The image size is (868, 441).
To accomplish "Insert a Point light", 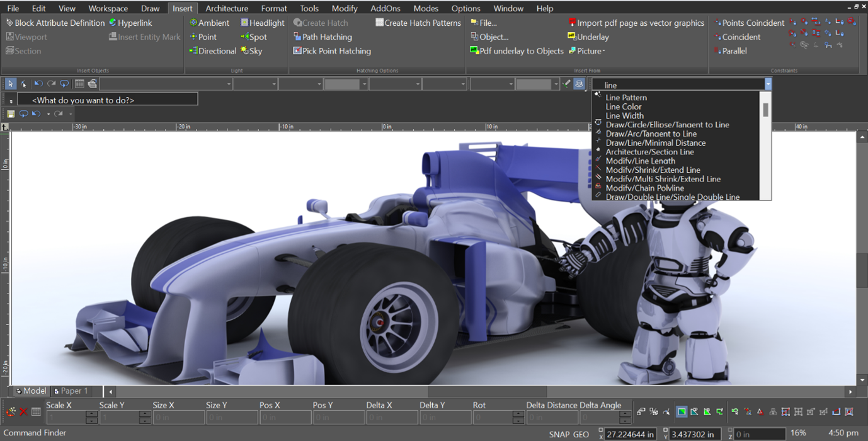I will point(203,37).
